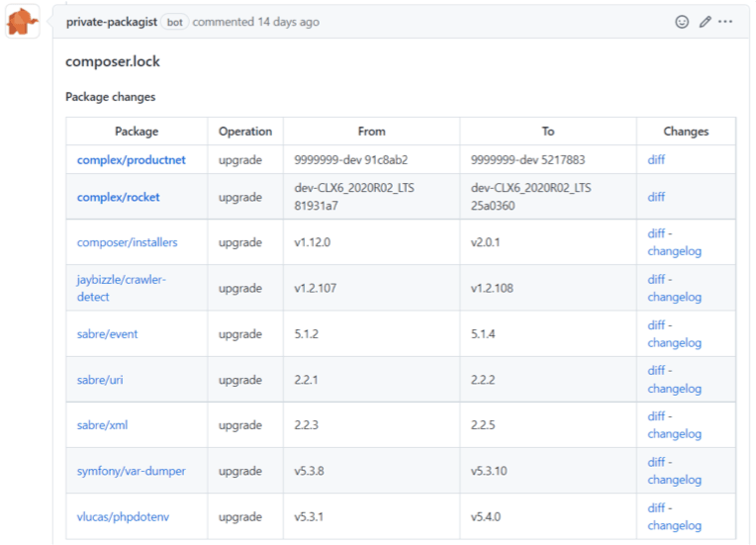
Task: Open changelog for jaybizzle/crawler-detect
Action: coord(675,297)
